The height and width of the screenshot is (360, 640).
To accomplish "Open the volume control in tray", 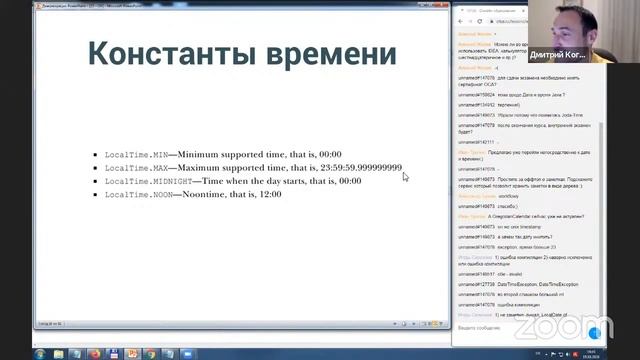I will (568, 354).
